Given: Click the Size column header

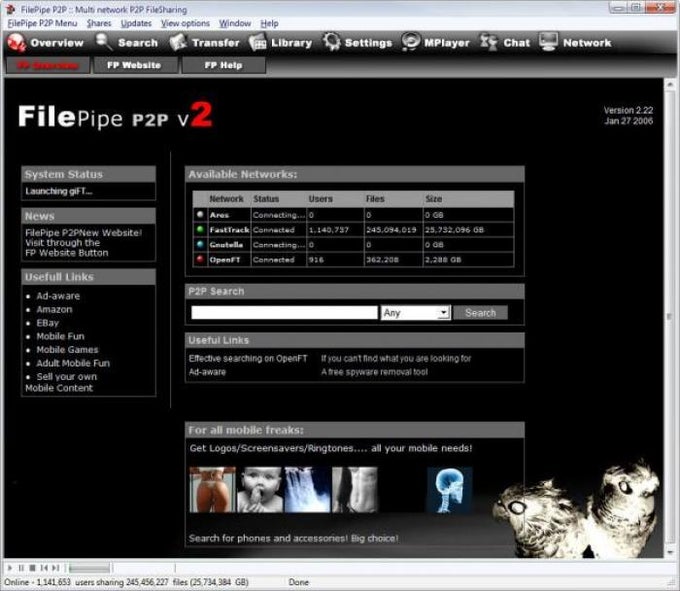Looking at the screenshot, I should 433,199.
